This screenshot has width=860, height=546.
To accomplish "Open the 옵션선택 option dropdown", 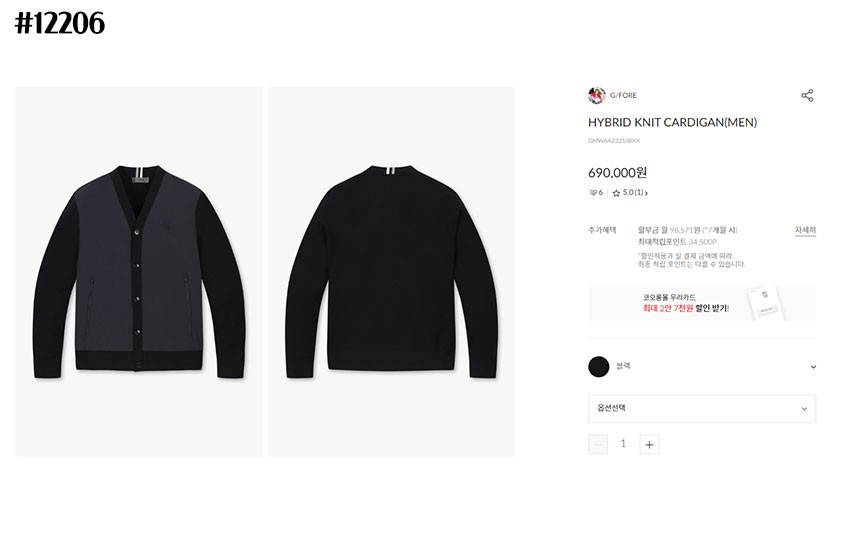I will (702, 409).
